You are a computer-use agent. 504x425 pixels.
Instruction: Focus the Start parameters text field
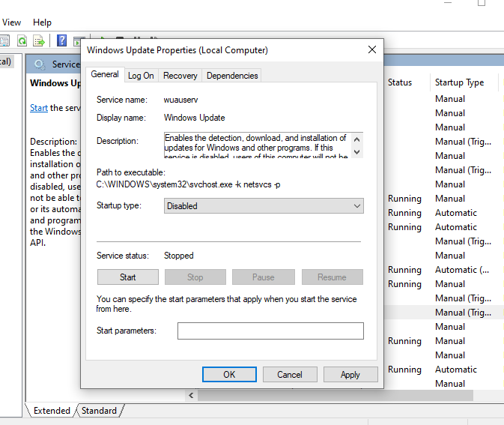pos(270,331)
